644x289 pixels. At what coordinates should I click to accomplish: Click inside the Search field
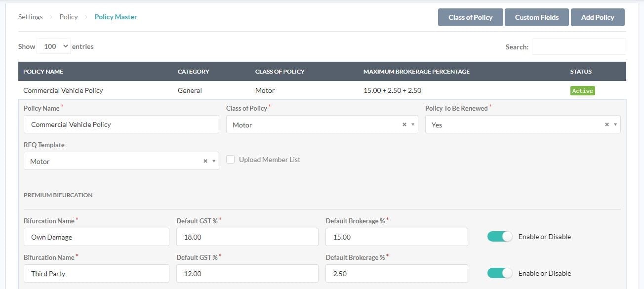click(x=579, y=46)
